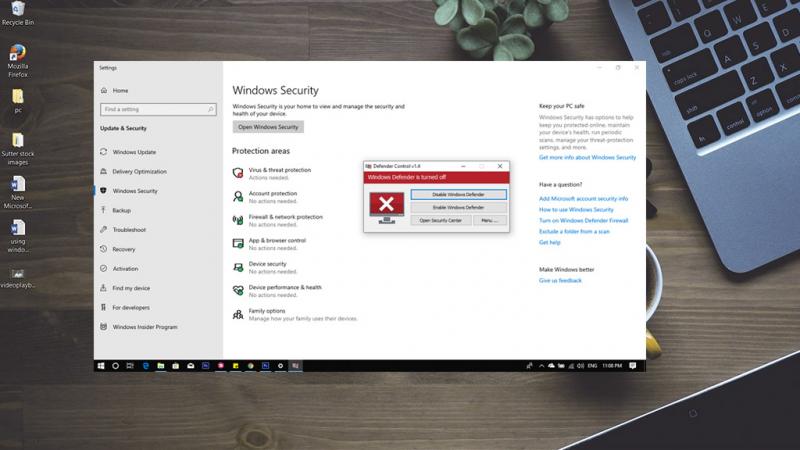This screenshot has width=800, height=450.
Task: Open the Windows Start menu
Action: pyautogui.click(x=101, y=366)
